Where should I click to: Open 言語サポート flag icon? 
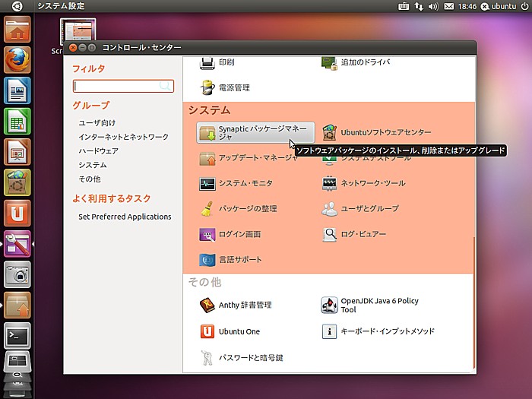click(207, 260)
